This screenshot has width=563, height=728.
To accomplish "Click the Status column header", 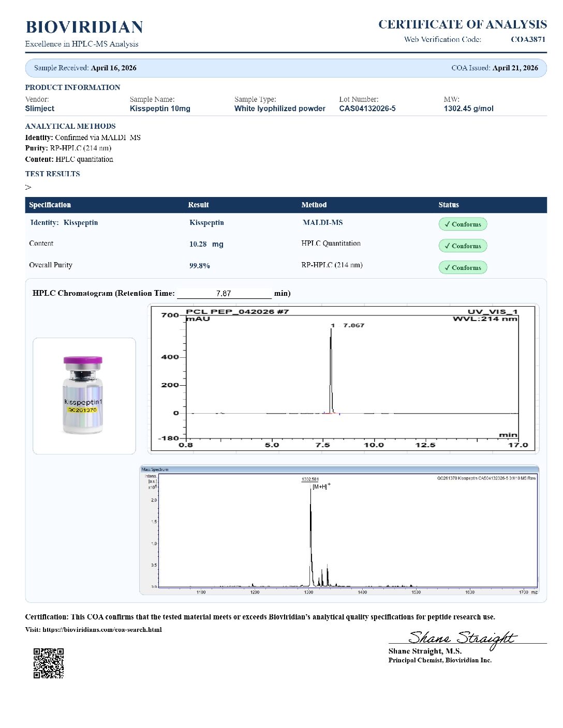I will [x=449, y=205].
